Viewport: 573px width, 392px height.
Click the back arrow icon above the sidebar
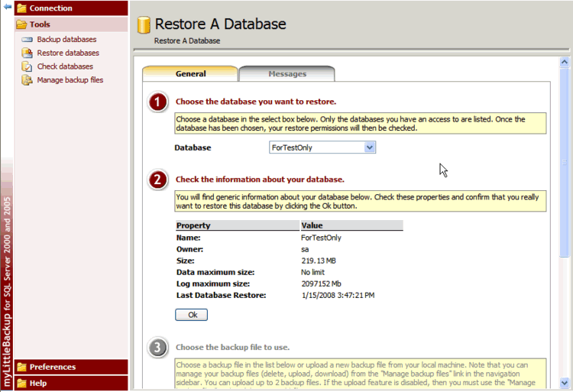click(8, 7)
